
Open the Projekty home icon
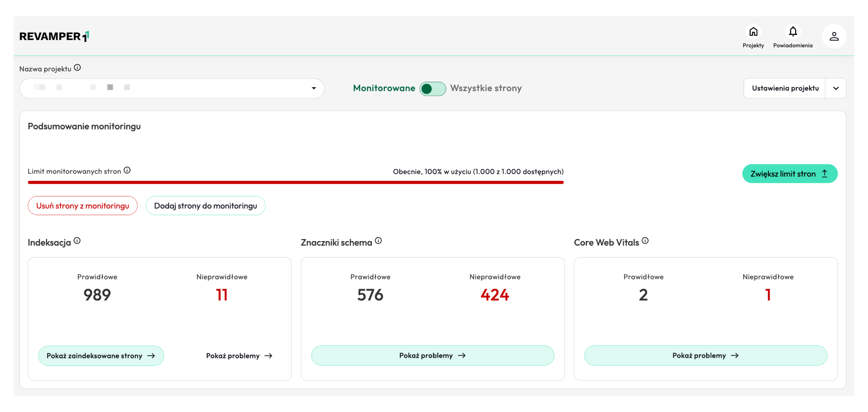pyautogui.click(x=753, y=32)
